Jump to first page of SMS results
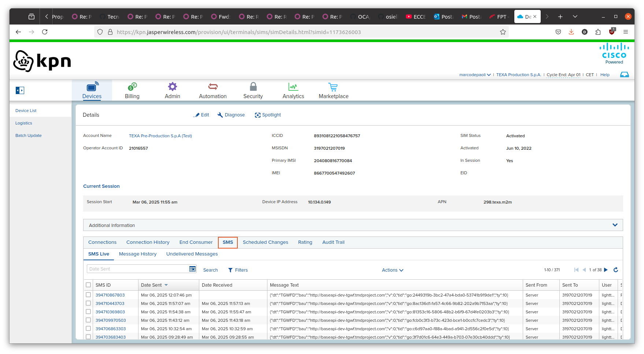644x354 pixels. [576, 270]
